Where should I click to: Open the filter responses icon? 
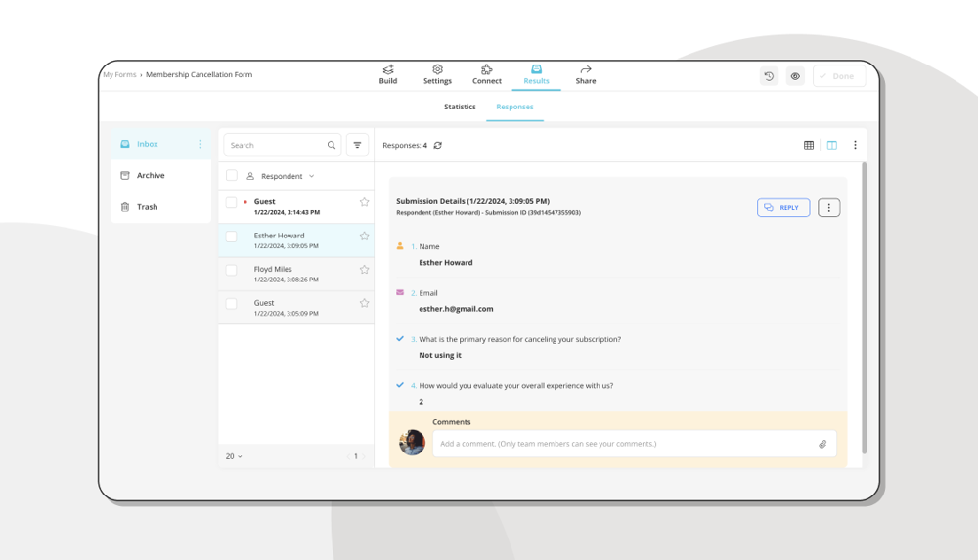357,145
